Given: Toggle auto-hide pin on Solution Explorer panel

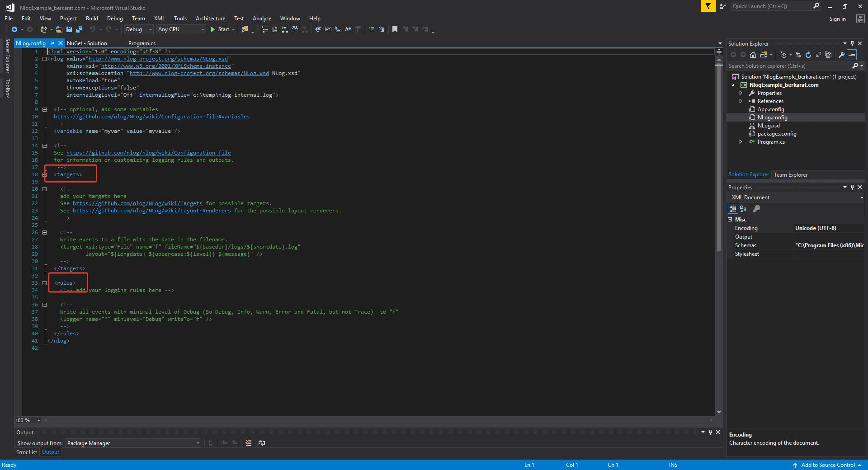Looking at the screenshot, I should [852, 43].
